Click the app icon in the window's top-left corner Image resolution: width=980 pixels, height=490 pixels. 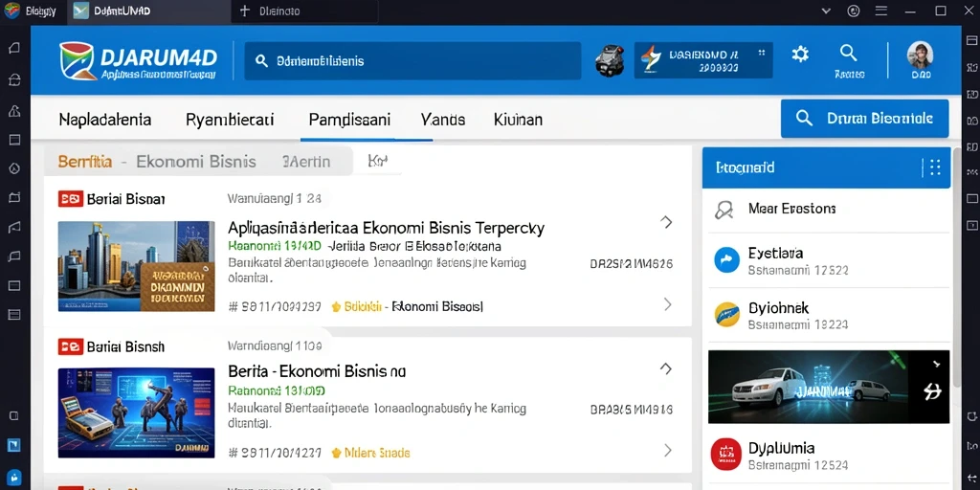click(11, 11)
